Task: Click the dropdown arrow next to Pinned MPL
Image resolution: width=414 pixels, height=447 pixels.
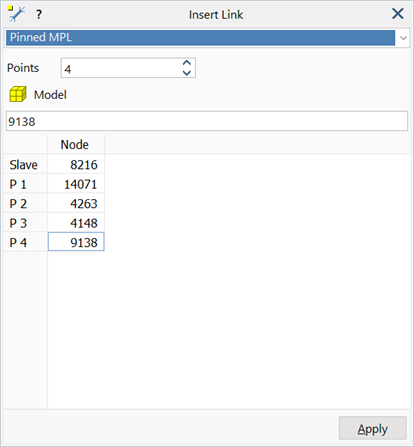Action: click(x=403, y=38)
